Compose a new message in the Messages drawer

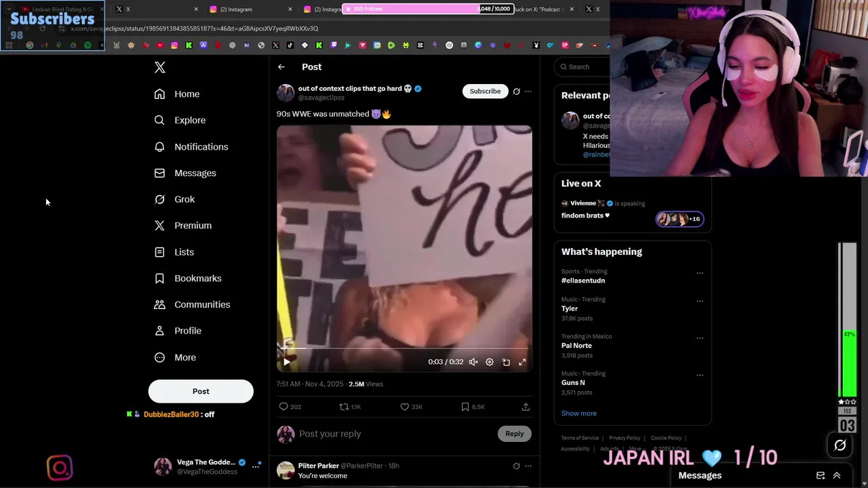[x=821, y=476]
